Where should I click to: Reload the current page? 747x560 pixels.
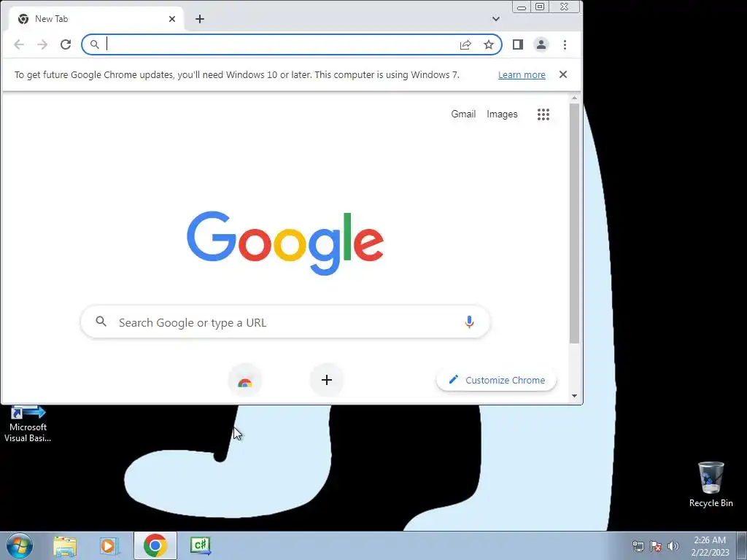click(x=66, y=44)
